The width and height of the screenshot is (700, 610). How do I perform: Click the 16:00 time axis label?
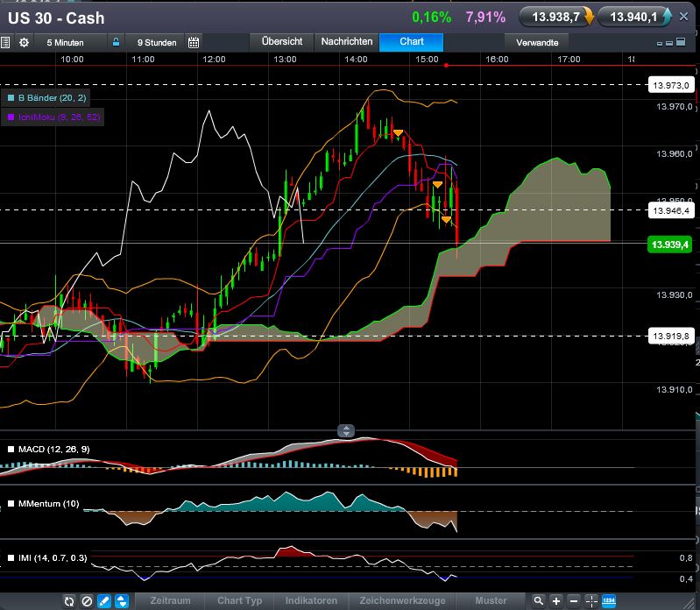497,60
